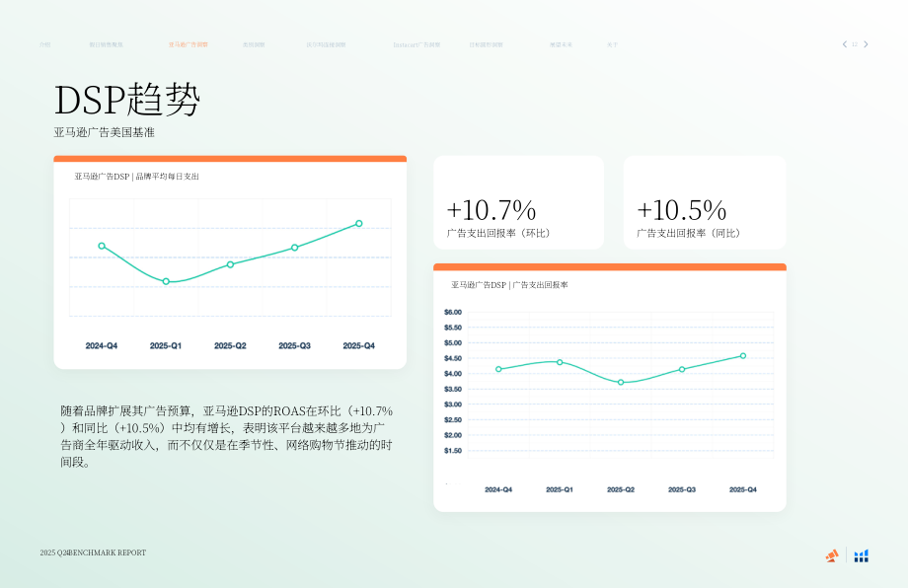Go to previous slide with left chevron
Viewport: 908px width, 588px height.
(844, 44)
